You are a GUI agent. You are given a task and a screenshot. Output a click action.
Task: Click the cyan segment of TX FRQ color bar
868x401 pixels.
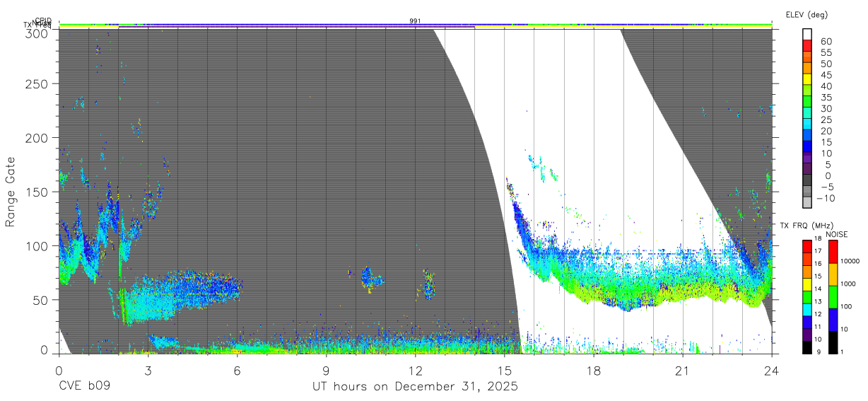point(807,310)
